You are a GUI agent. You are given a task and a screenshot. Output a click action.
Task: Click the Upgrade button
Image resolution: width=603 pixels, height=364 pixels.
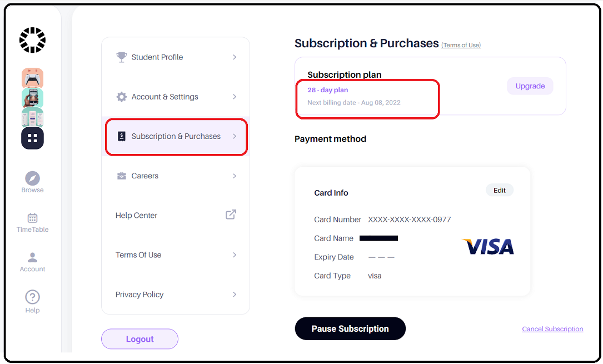coord(530,86)
